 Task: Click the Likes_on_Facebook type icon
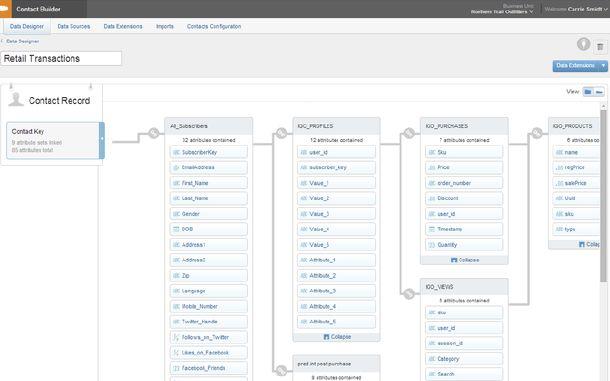(176, 353)
